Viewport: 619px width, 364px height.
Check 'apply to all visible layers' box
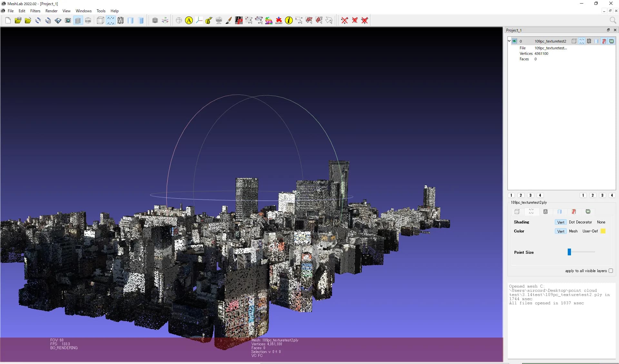point(611,271)
